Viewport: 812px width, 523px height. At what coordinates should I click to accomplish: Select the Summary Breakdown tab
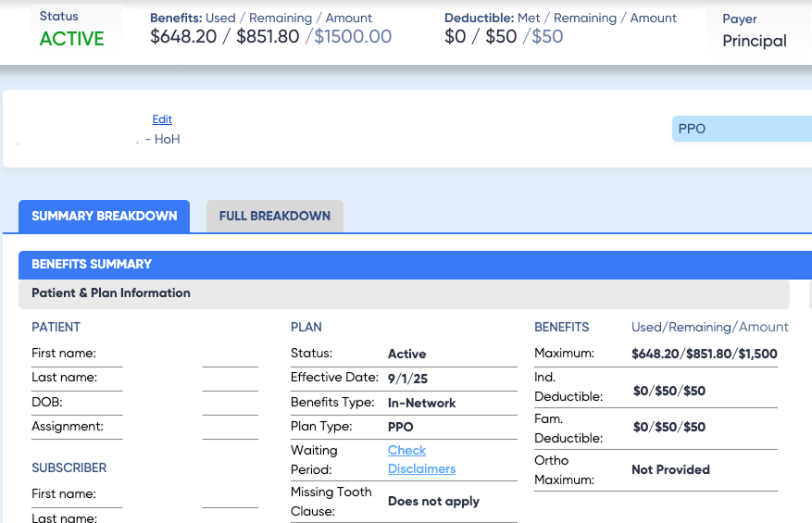[x=104, y=216]
